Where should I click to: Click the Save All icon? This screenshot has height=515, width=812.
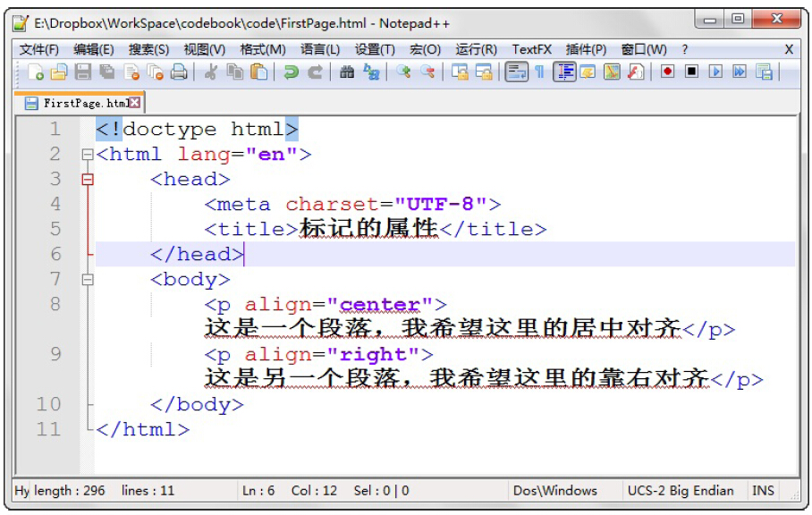coord(107,72)
